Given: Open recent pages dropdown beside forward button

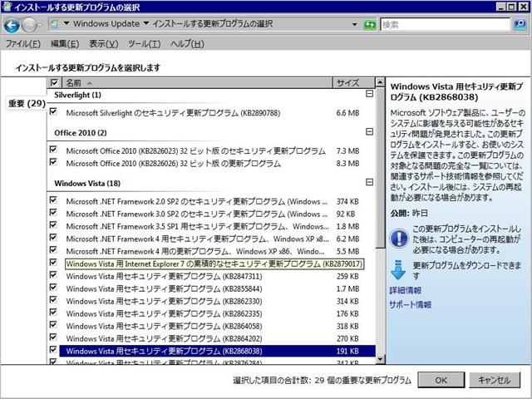Looking at the screenshot, I should 40,25.
